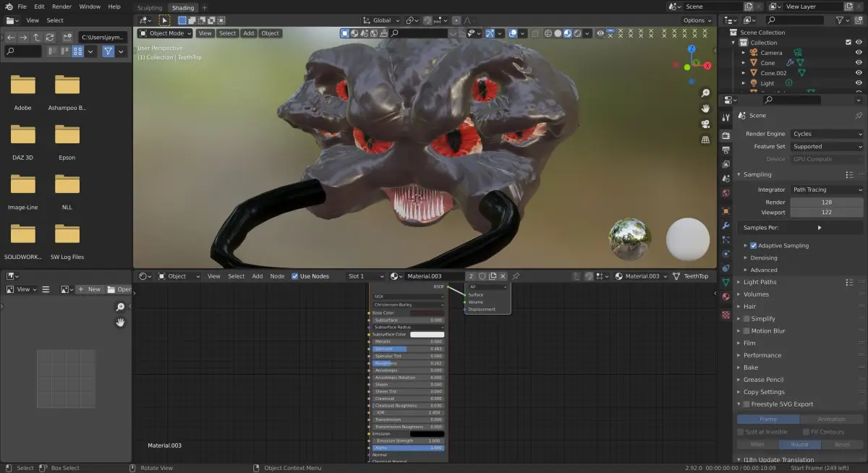Open the Modifier wrench properties tab
The width and height of the screenshot is (868, 473).
click(x=726, y=226)
